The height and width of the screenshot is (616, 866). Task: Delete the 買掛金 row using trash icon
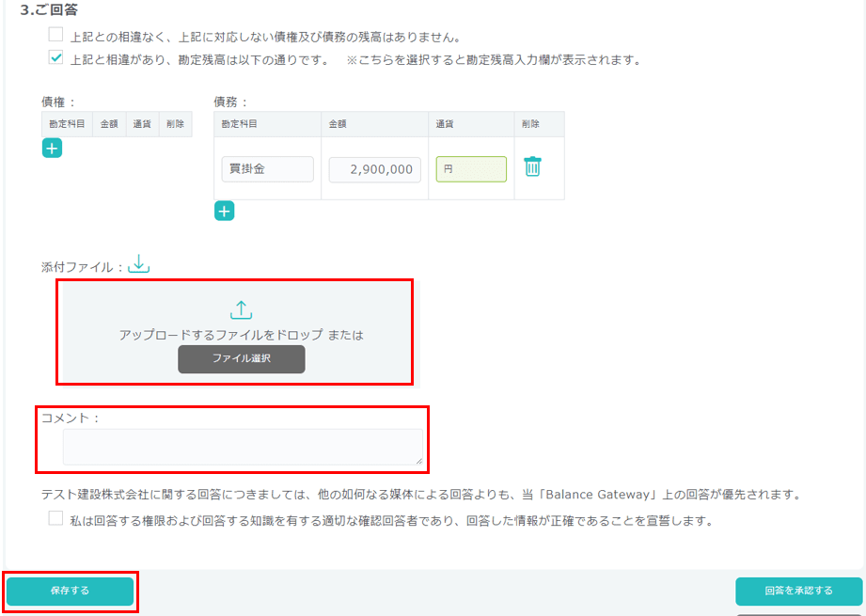[x=532, y=167]
